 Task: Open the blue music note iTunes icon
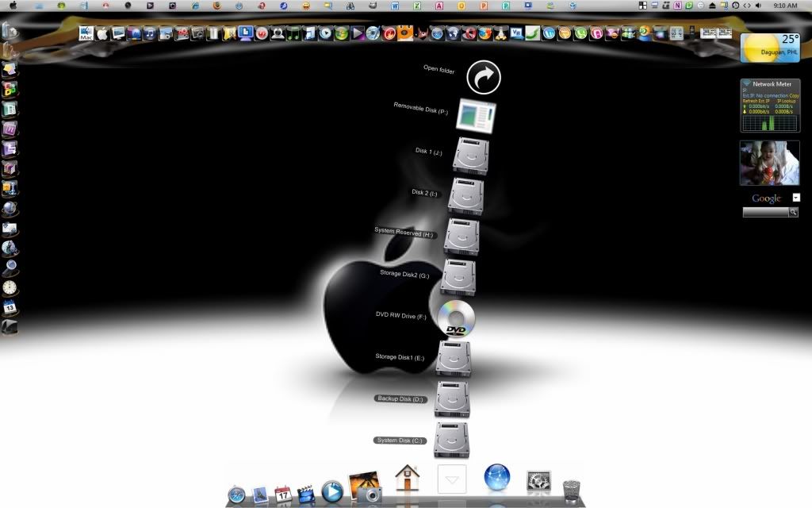(x=150, y=33)
